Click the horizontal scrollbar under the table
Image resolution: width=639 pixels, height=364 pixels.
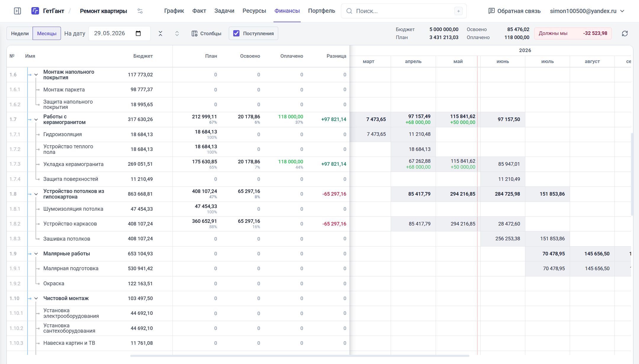[300, 356]
